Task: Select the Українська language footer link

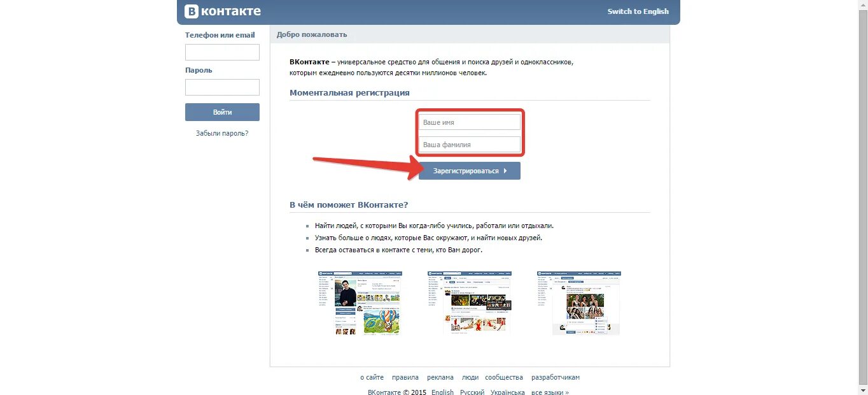Action: (508, 392)
